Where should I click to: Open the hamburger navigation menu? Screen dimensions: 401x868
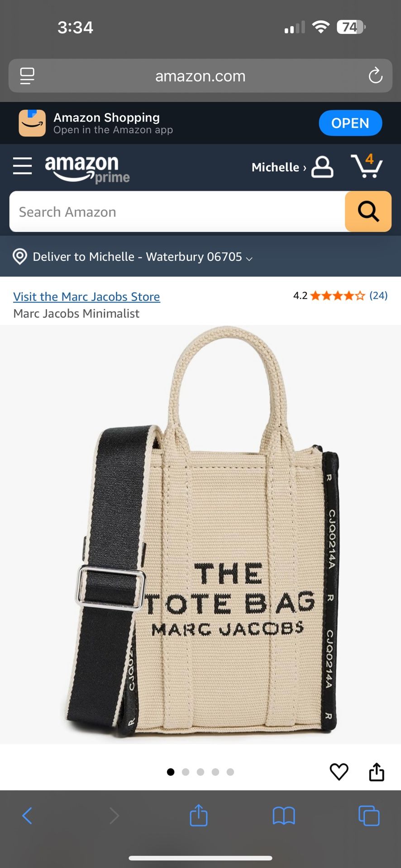pyautogui.click(x=22, y=166)
